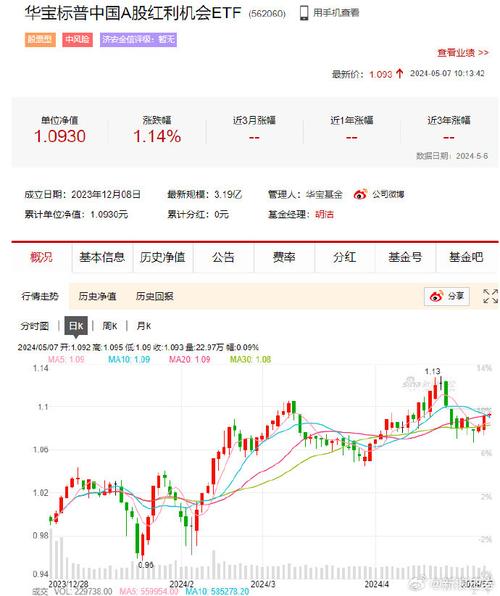Click the 济安金信评级 rating tag
The image size is (500, 596).
(x=138, y=40)
